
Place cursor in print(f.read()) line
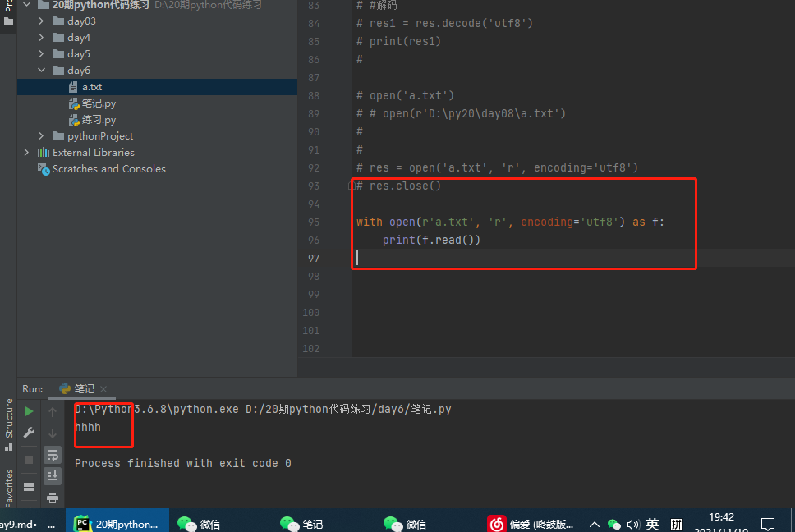click(431, 240)
